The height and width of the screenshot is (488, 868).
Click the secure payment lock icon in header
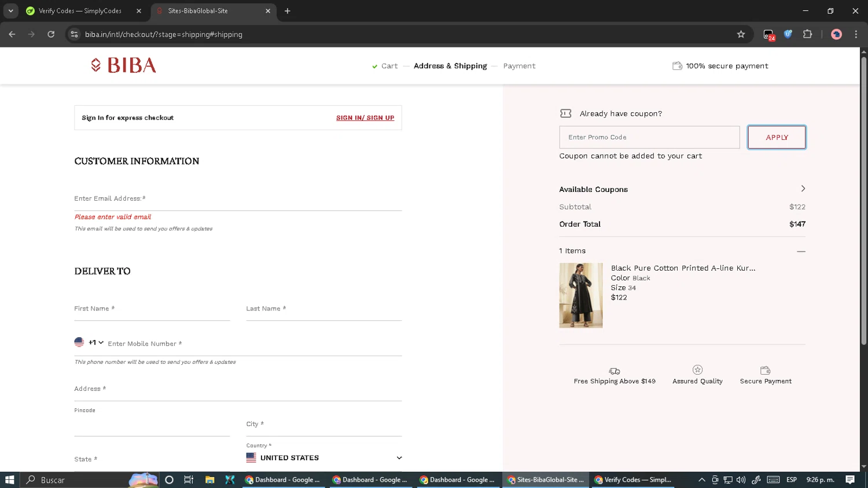click(x=677, y=66)
